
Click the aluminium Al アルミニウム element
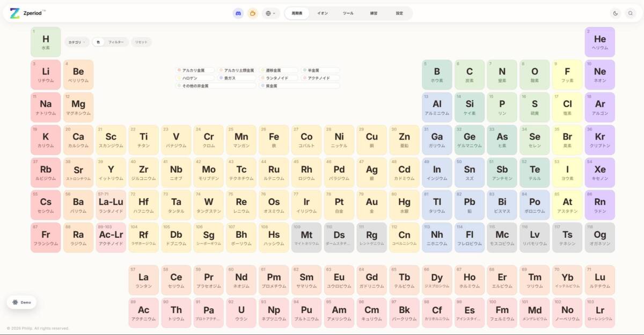pos(437,107)
